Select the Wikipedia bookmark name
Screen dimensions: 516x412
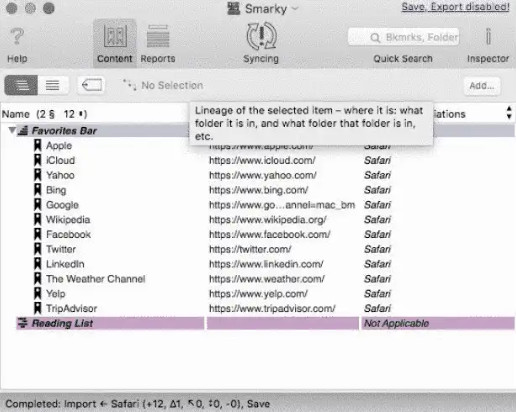point(68,220)
